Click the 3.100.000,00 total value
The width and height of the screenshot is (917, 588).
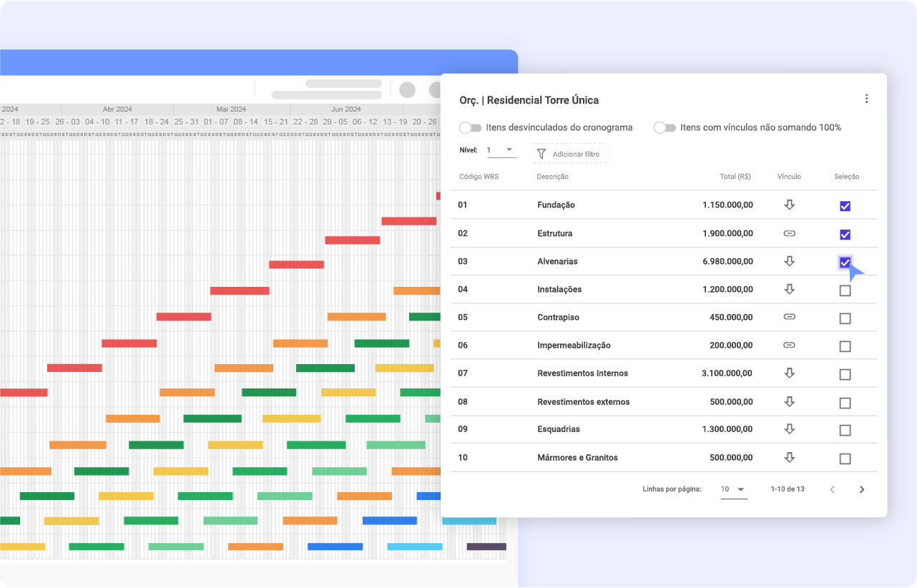tap(727, 373)
